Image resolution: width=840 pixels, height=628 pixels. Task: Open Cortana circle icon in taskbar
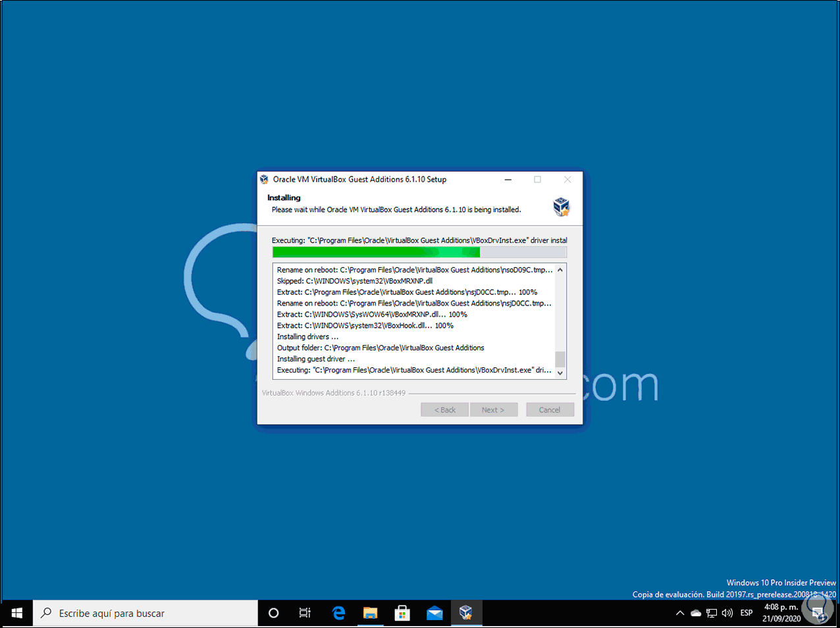tap(274, 613)
